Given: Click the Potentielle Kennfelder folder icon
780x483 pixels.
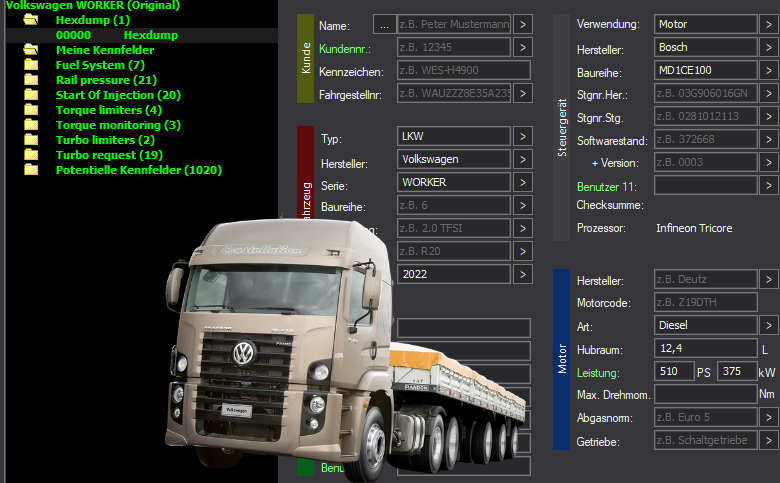Looking at the screenshot, I should coord(31,170).
